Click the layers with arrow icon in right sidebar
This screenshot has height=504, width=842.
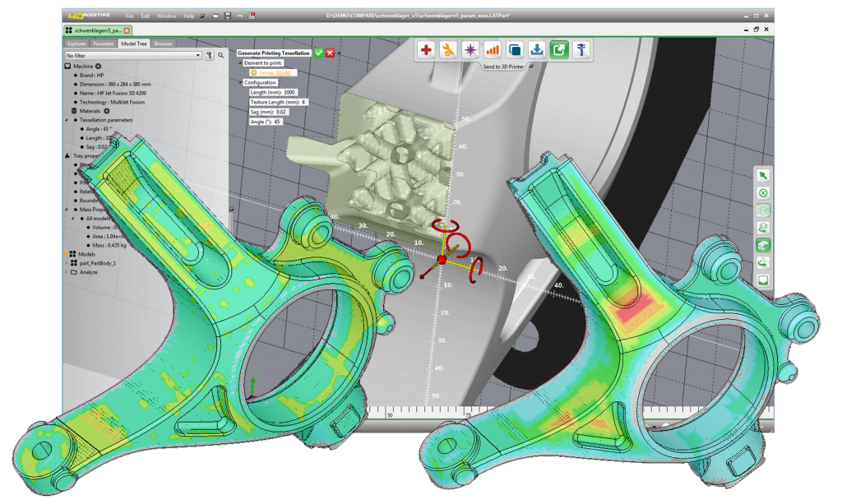[763, 228]
